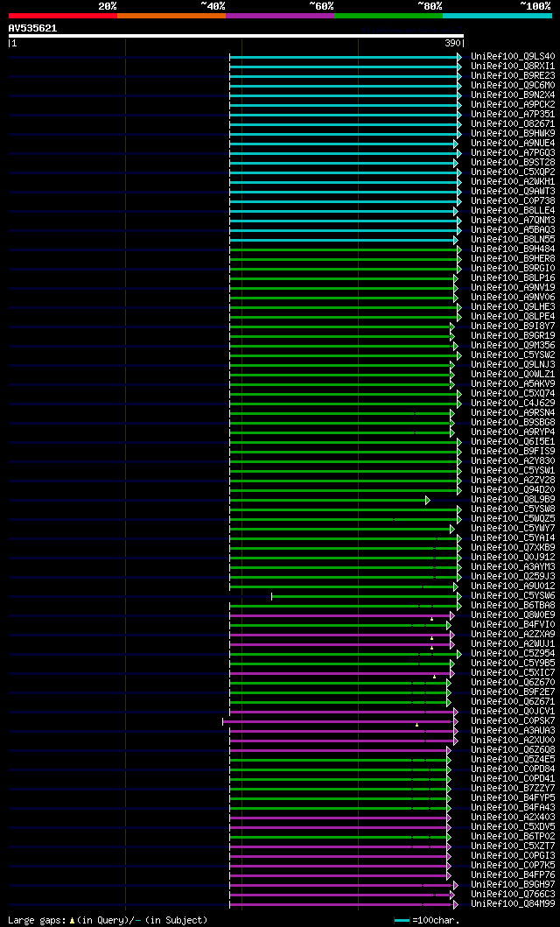Select the UniRef100_B7ZZY7 label

[x=514, y=789]
